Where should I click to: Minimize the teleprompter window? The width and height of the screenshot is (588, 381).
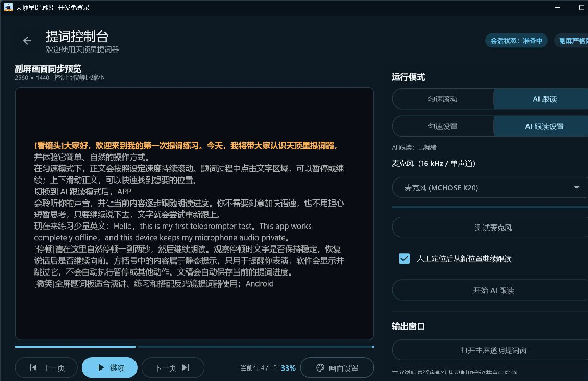[558, 7]
